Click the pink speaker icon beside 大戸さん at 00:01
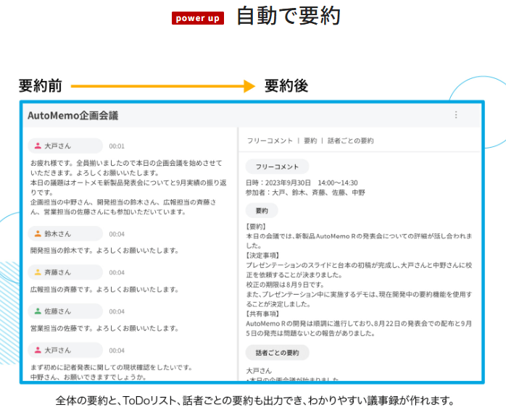 [38, 146]
